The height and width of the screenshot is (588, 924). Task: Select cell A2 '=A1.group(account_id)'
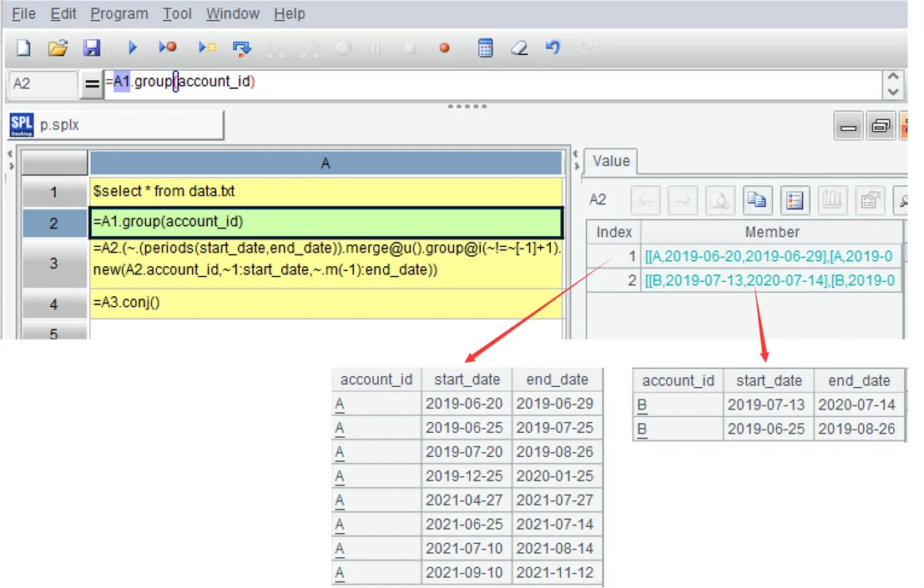click(x=326, y=222)
